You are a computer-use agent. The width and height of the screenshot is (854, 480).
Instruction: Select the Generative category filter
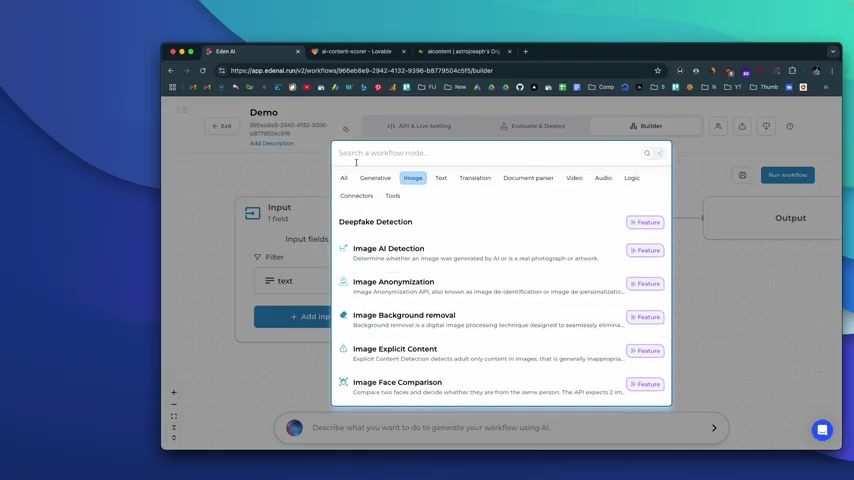click(375, 178)
